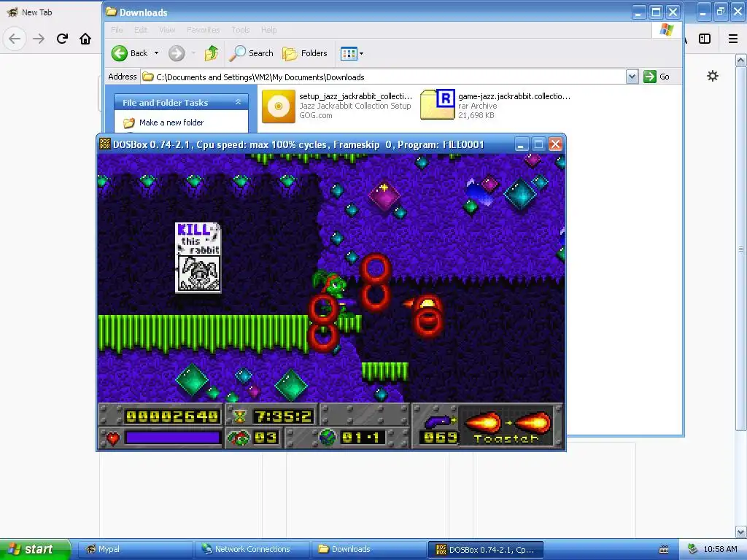This screenshot has height=560, width=747.
Task: Click the ammo count 069
Action: (x=440, y=437)
